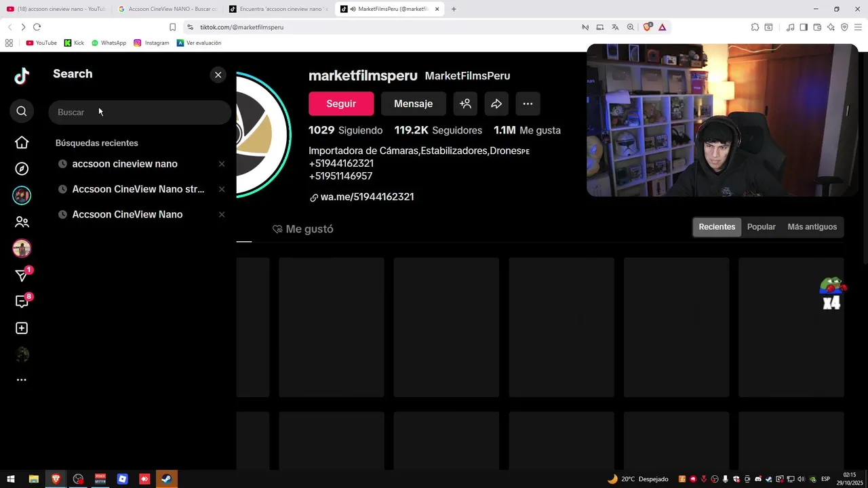Open the YouTube bookmark in the bookmarks bar
The width and height of the screenshot is (868, 488).
pos(41,43)
